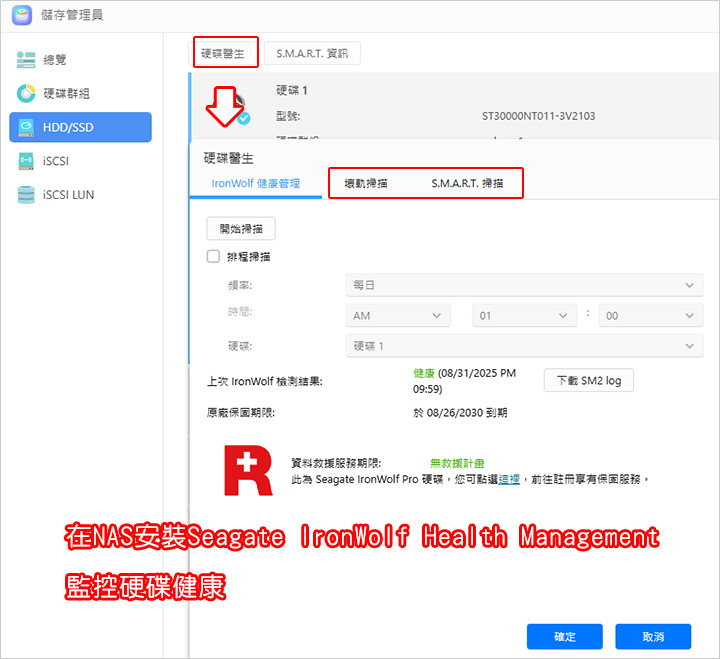
Task: Click the red Rescue R logo
Action: coord(248,470)
